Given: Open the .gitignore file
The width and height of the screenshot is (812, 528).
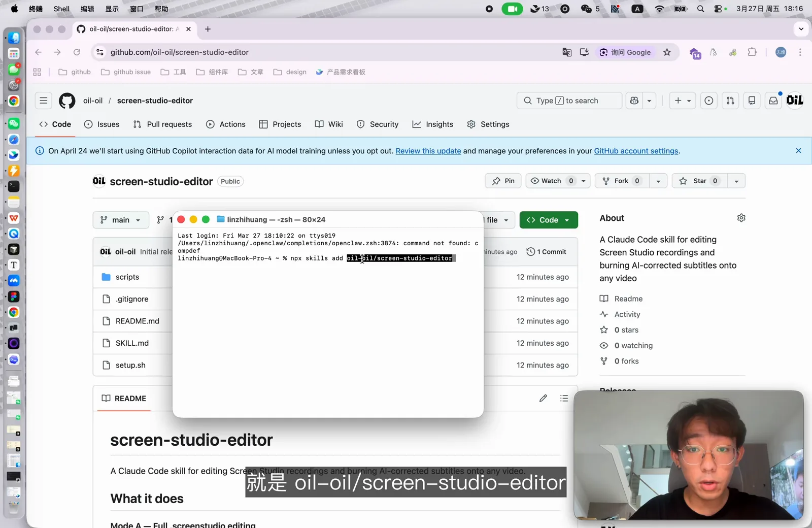Looking at the screenshot, I should tap(132, 299).
